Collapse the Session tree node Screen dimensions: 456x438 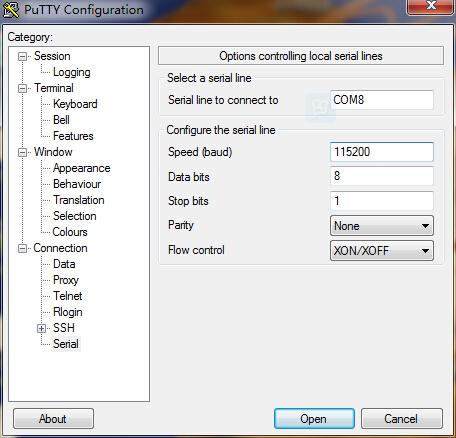tap(22, 56)
